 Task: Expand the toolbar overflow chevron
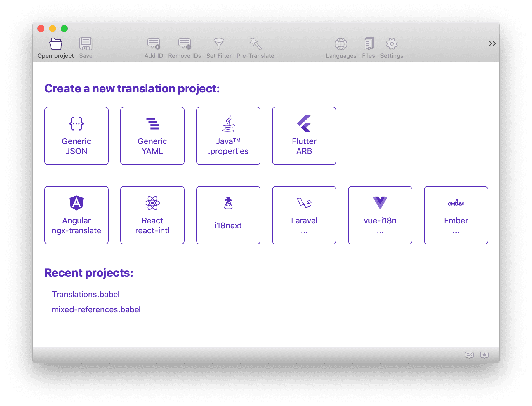(492, 43)
